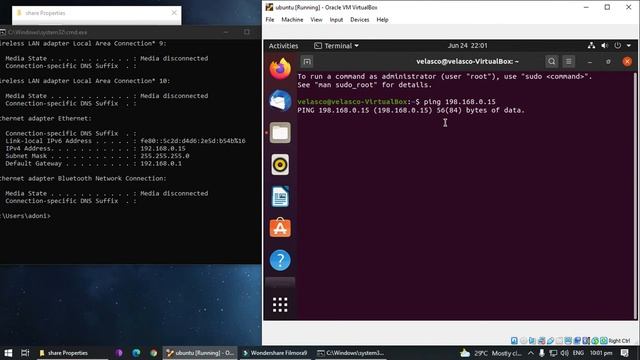Switch to Wondershare Filmora9 taskbar button
The image size is (640, 360).
275,353
